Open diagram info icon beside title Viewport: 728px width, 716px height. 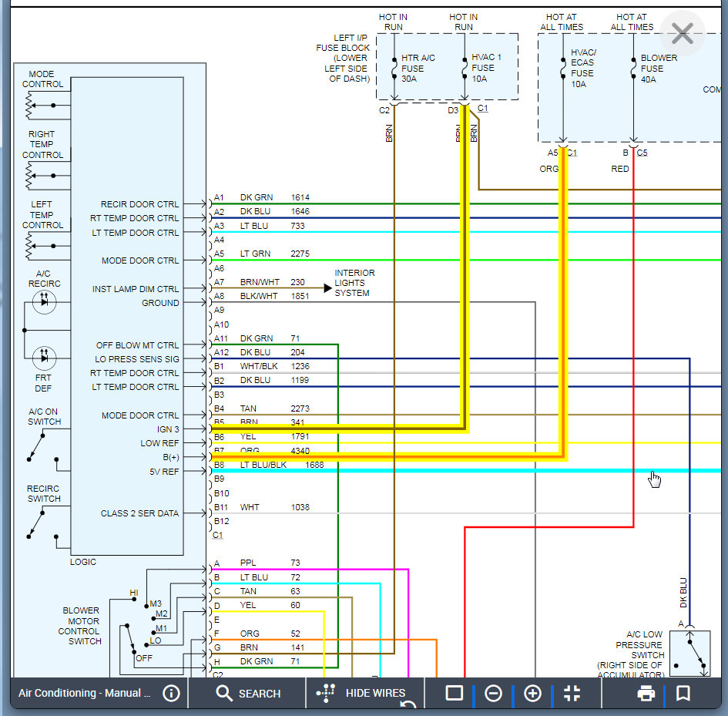[x=171, y=693]
